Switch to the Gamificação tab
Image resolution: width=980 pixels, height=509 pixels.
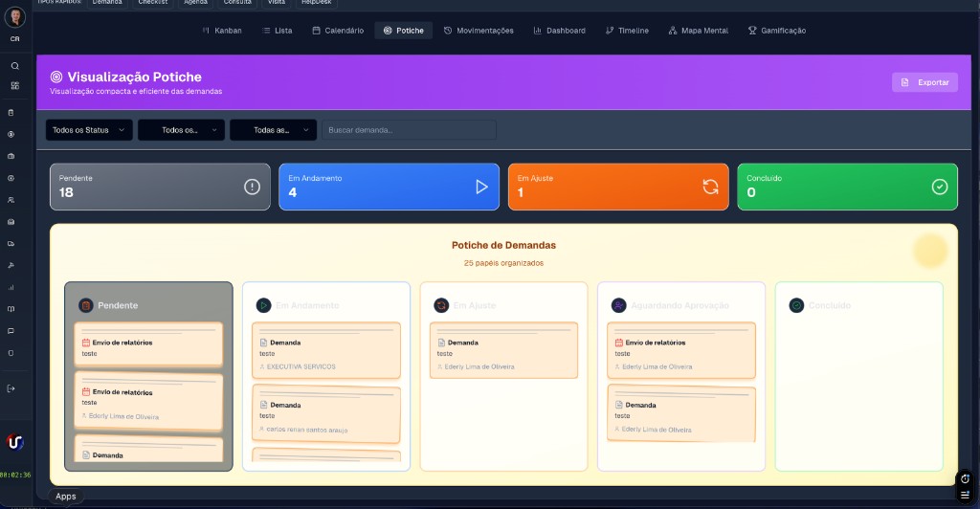point(777,31)
